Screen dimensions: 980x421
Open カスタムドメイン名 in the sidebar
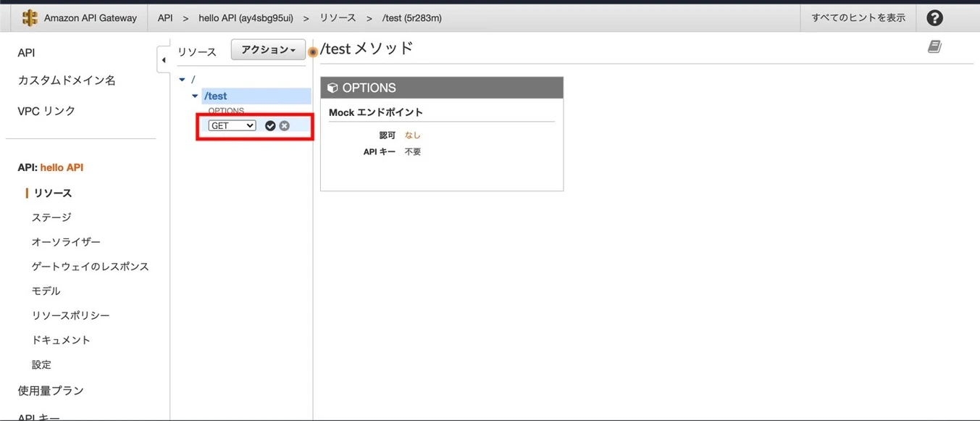tap(67, 80)
